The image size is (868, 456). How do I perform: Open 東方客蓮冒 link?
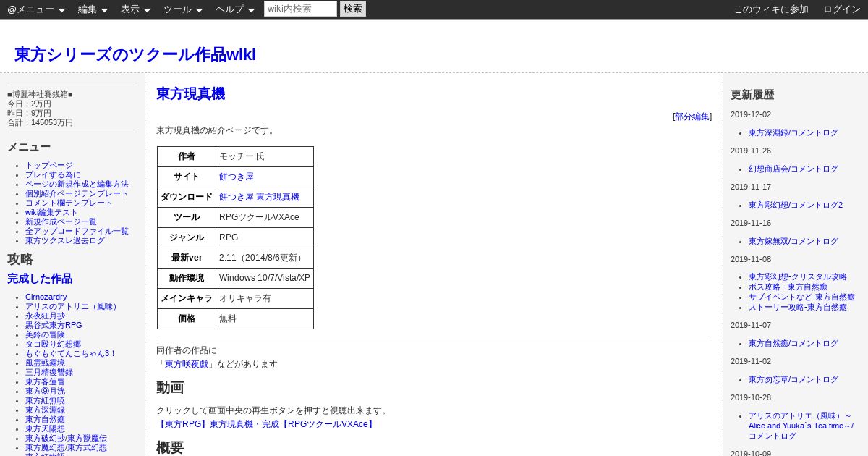[45, 381]
